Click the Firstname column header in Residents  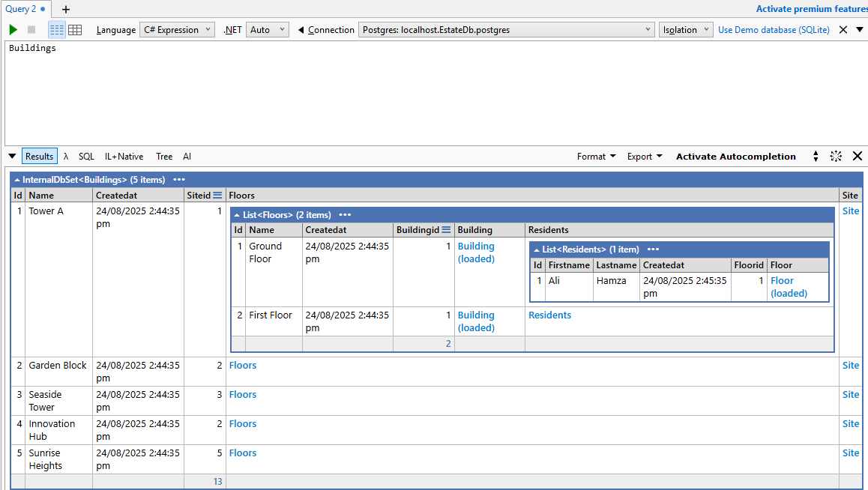pos(569,265)
